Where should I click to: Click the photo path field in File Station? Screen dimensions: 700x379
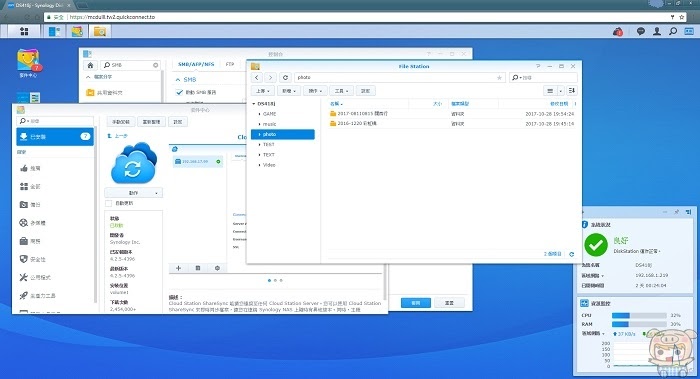pos(400,78)
